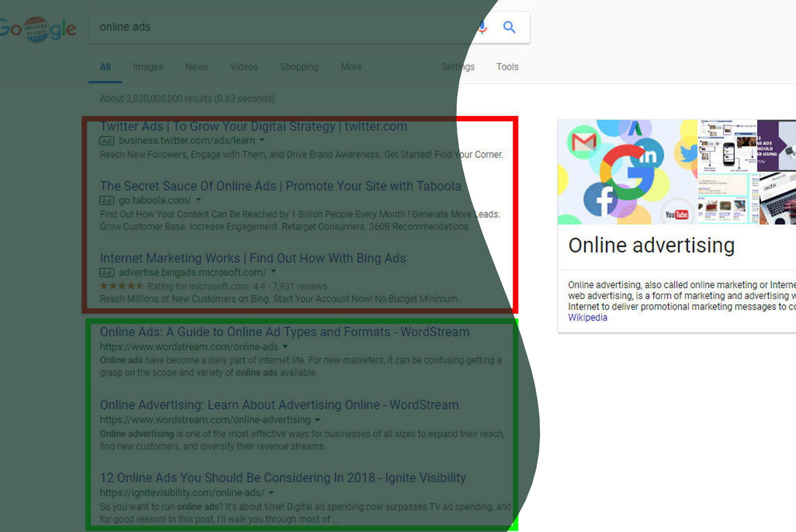Click the Rating for microsoft.com reviews text

[x=237, y=286]
